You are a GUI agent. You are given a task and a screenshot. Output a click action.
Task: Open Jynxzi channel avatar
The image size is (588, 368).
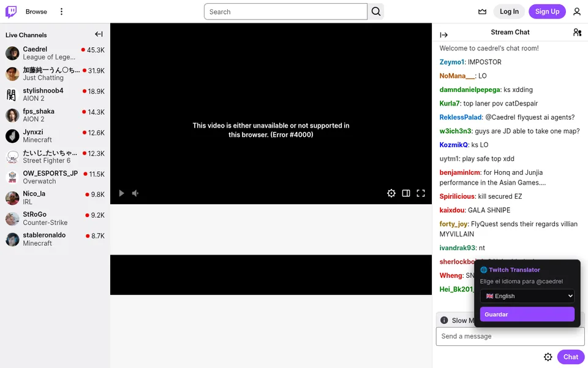pos(12,136)
